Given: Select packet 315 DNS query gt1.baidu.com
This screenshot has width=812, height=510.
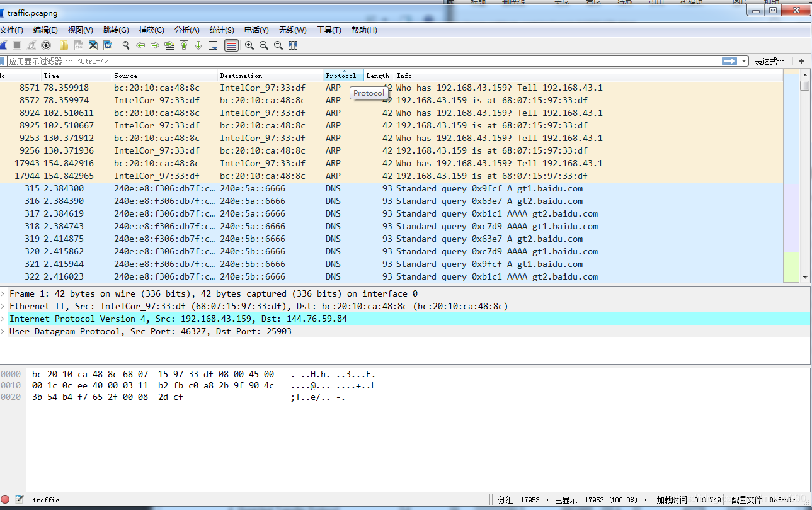Looking at the screenshot, I should pos(391,188).
